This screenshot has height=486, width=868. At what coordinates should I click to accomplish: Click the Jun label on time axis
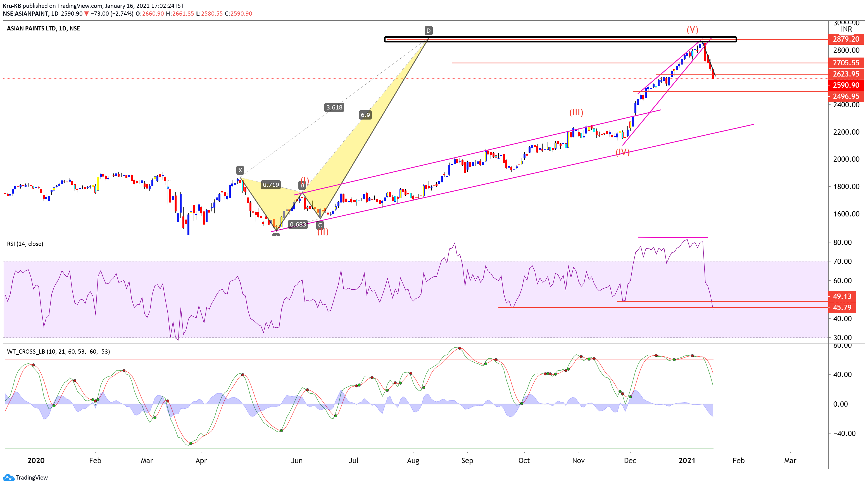coord(296,460)
